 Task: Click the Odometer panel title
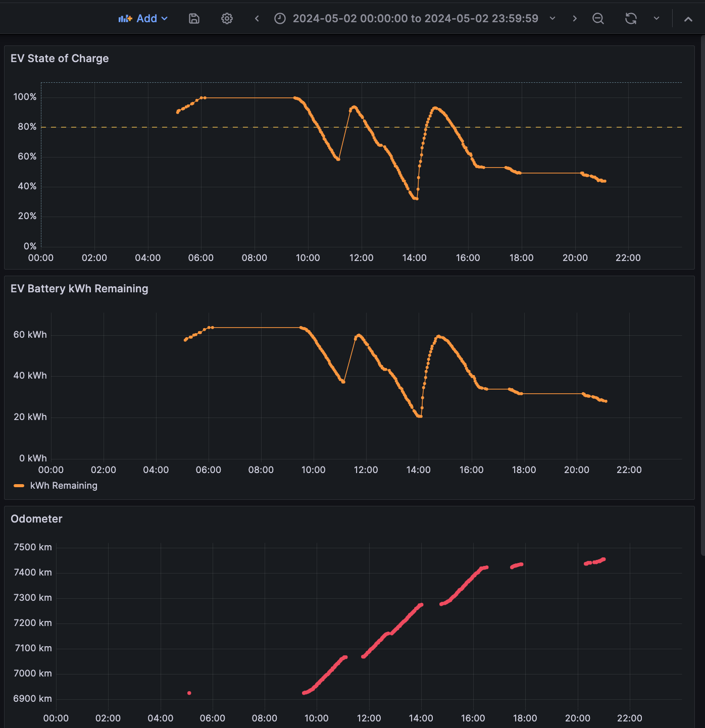[x=36, y=519]
